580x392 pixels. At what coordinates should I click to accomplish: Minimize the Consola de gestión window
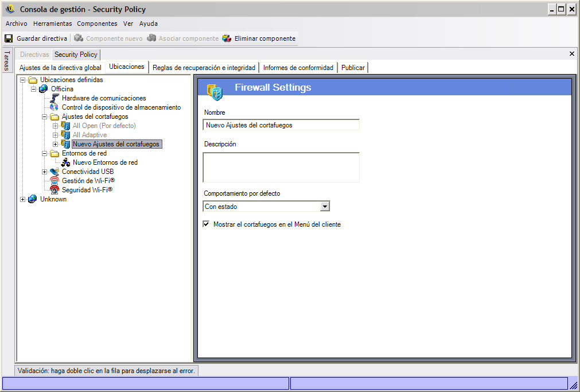click(552, 9)
